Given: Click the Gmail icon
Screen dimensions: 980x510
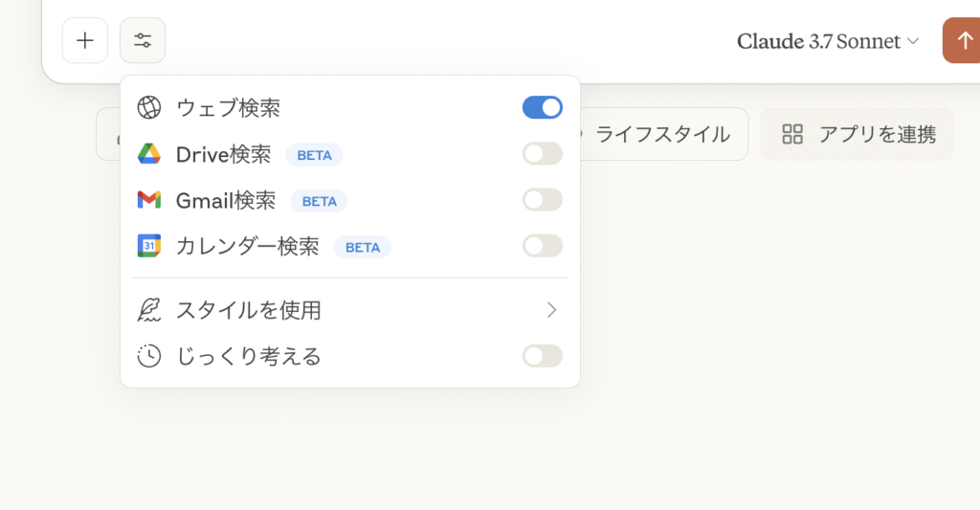Looking at the screenshot, I should (x=148, y=200).
